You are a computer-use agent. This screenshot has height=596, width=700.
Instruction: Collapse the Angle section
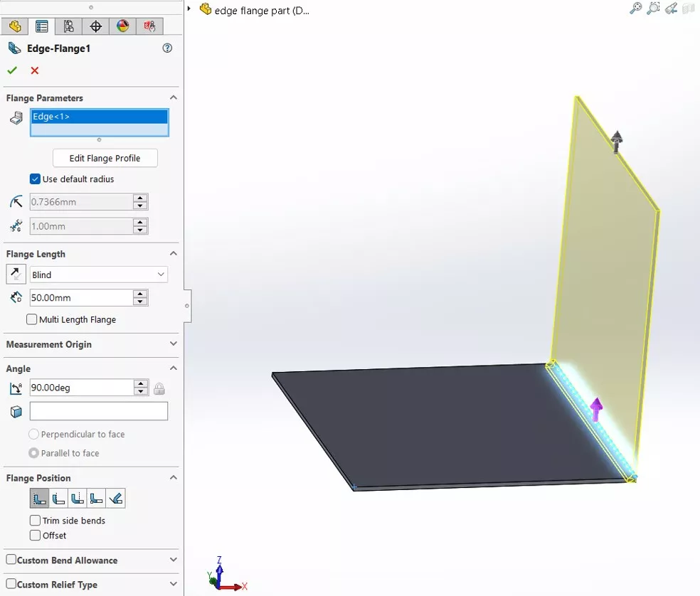click(174, 368)
